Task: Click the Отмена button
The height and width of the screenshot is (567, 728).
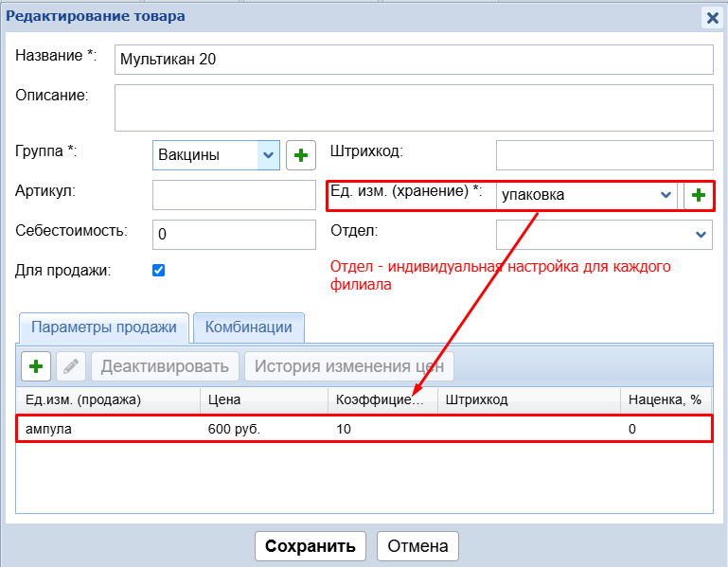Action: point(417,546)
